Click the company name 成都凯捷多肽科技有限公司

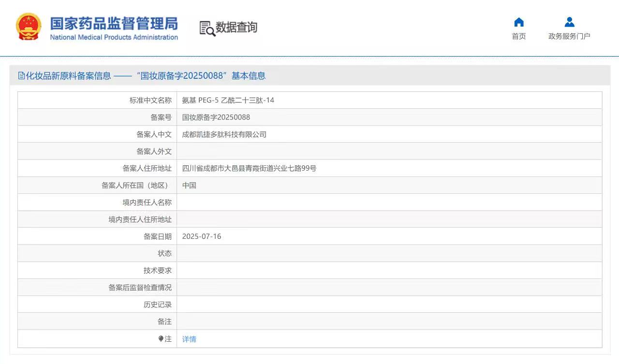click(224, 134)
